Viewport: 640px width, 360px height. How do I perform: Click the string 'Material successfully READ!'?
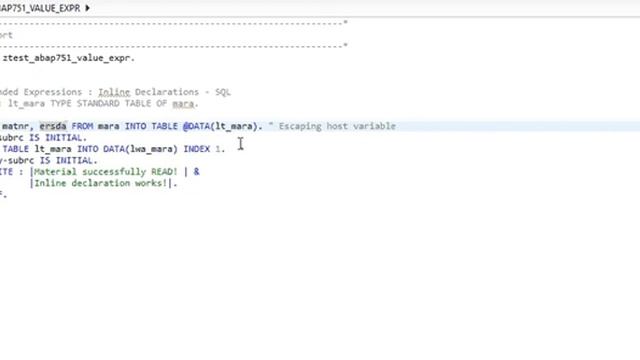106,172
